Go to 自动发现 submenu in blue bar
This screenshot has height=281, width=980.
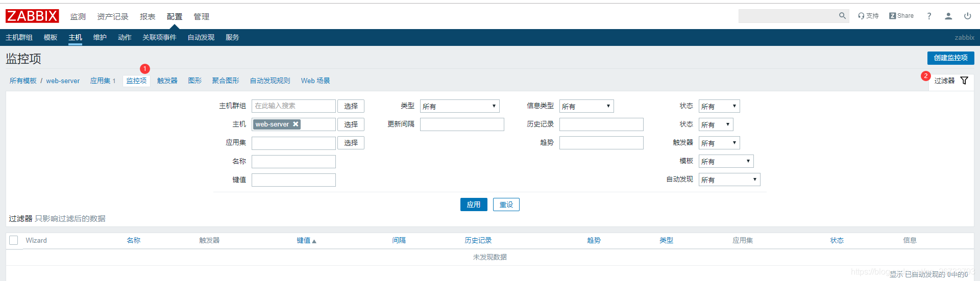[x=201, y=37]
